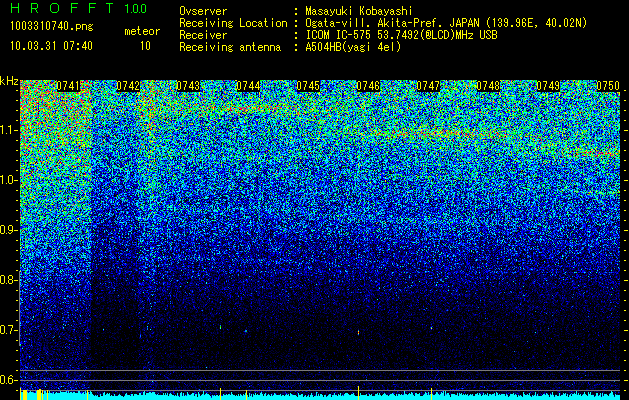The height and width of the screenshot is (400, 629).
Task: Click the 0741 time marker
Action: (68, 86)
